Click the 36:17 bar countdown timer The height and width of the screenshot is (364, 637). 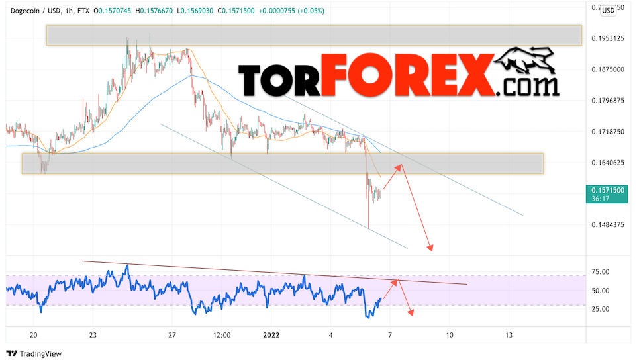[601, 199]
